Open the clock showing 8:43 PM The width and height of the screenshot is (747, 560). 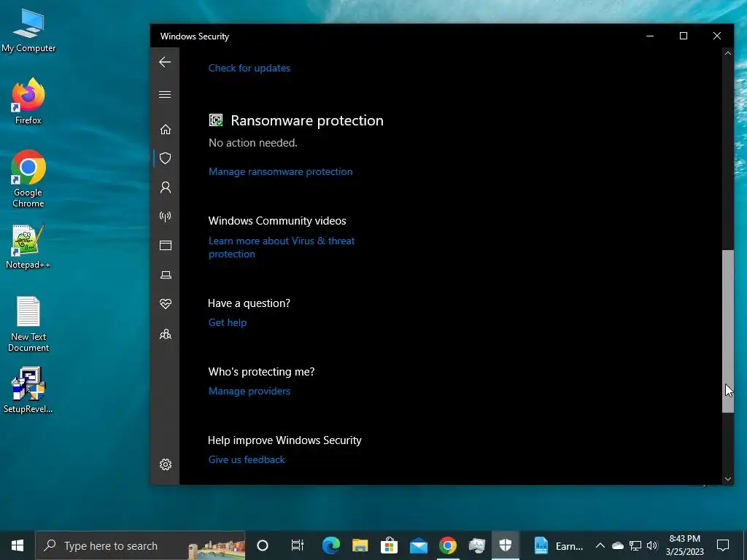[x=684, y=545]
